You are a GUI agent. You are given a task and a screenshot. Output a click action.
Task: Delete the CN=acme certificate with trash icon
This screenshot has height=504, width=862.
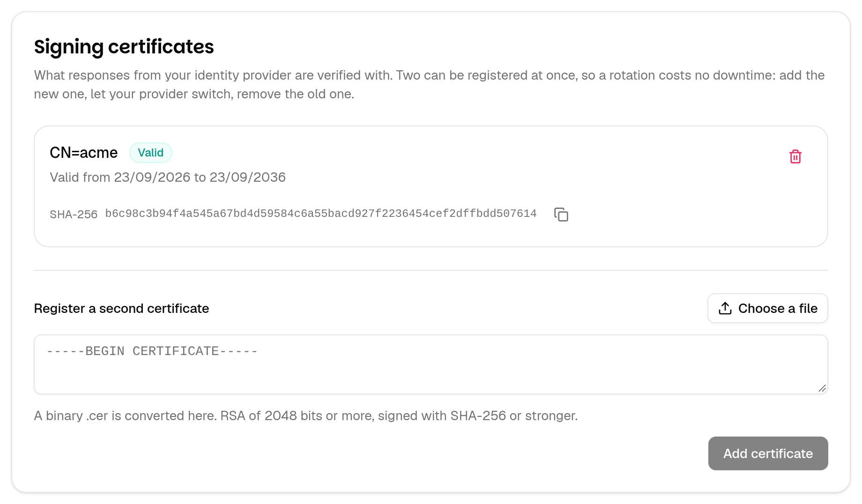coord(795,156)
